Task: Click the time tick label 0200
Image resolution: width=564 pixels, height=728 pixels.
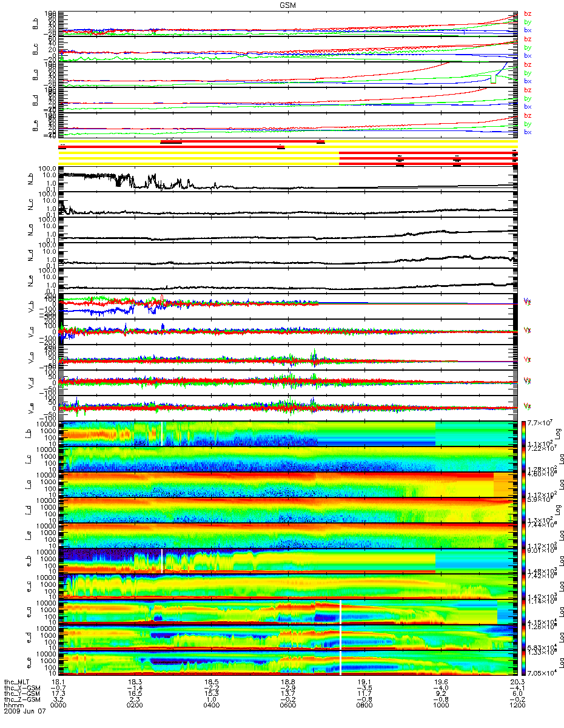Action: 135,706
